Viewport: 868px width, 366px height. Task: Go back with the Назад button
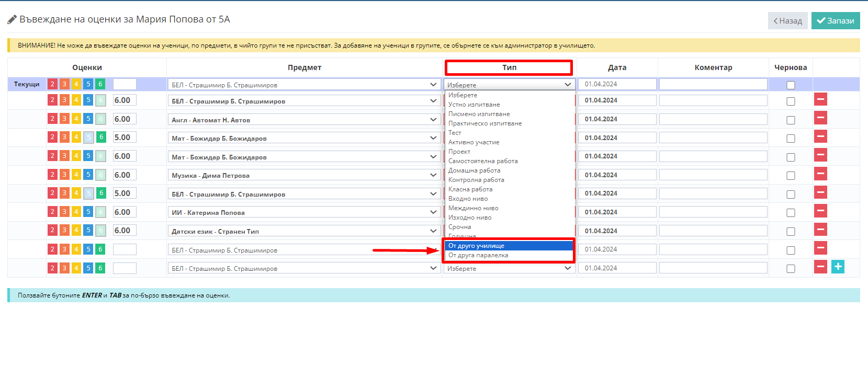[787, 21]
